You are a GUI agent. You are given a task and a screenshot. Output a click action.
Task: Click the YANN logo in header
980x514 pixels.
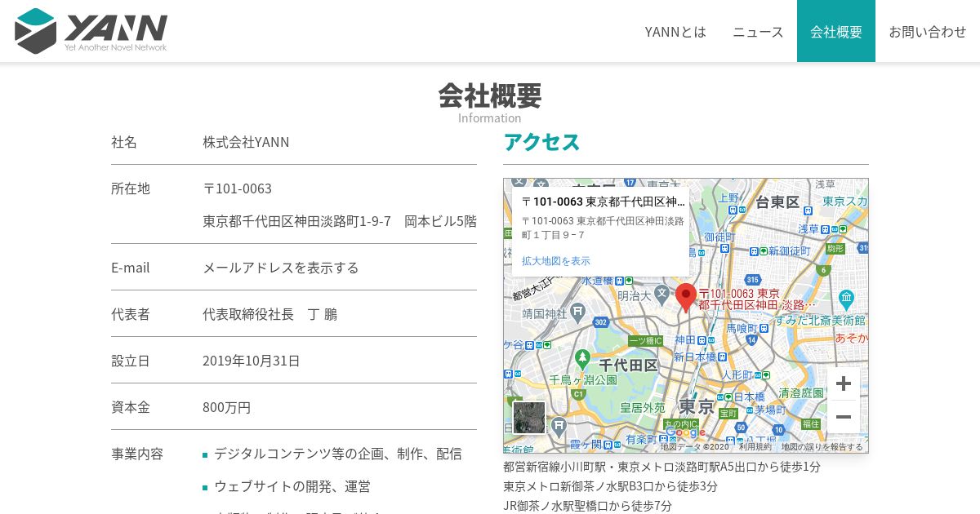(91, 31)
